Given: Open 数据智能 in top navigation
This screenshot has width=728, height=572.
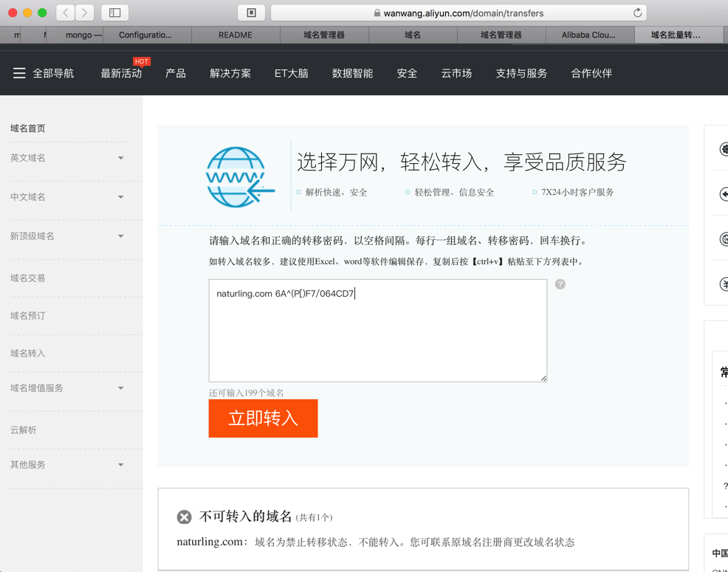Looking at the screenshot, I should click(352, 73).
